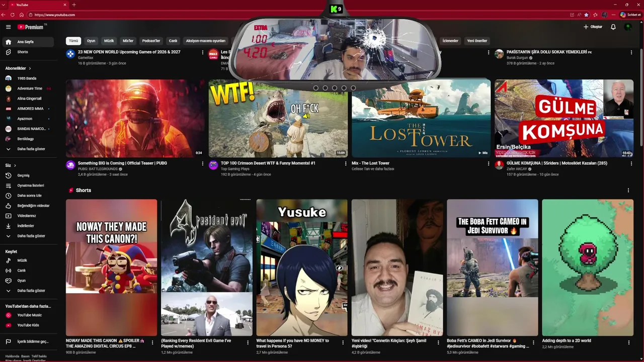Open Abonelikler section chevron
The height and width of the screenshot is (362, 644).
tap(30, 68)
